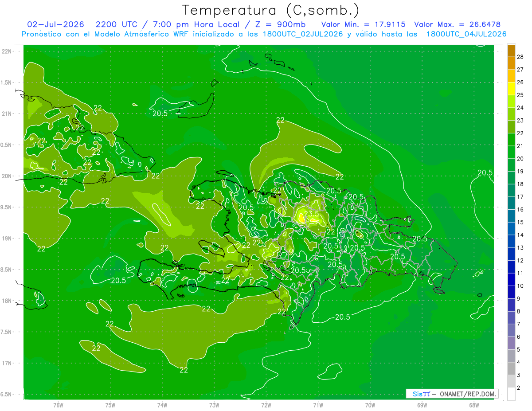
Task: Click the dark orange-brown swatch above 28
Action: (x=512, y=50)
